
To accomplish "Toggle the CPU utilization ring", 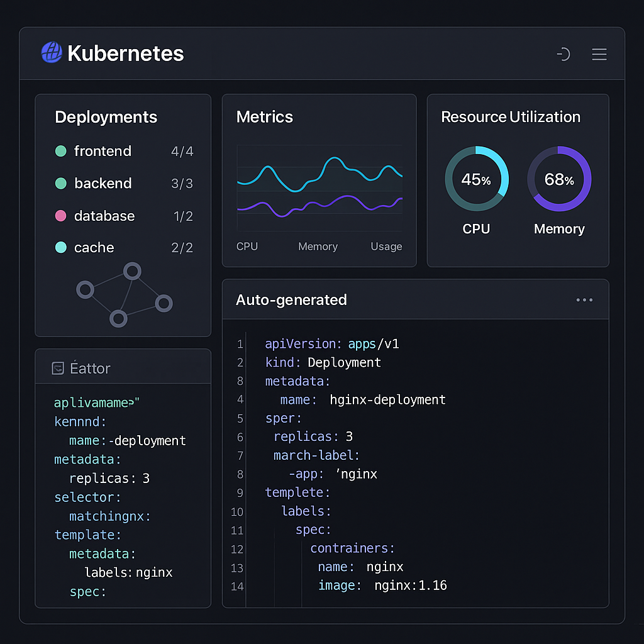I will point(476,179).
